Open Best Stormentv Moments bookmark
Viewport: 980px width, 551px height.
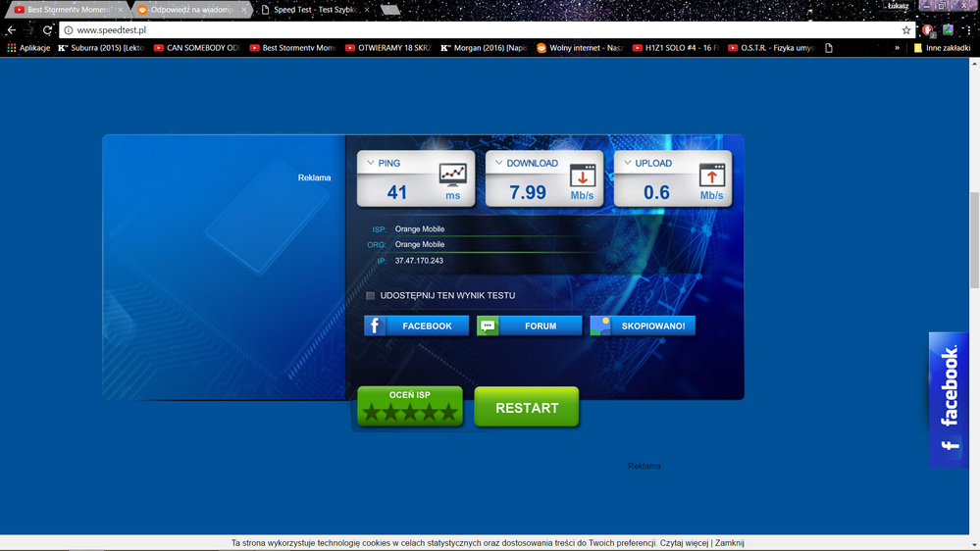[x=292, y=47]
